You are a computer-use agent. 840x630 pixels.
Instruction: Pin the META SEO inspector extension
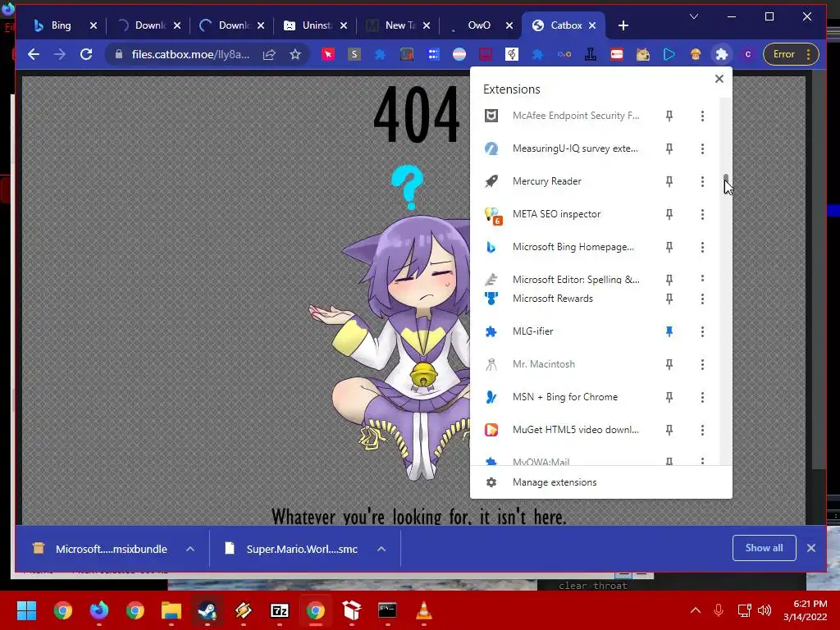(x=669, y=214)
